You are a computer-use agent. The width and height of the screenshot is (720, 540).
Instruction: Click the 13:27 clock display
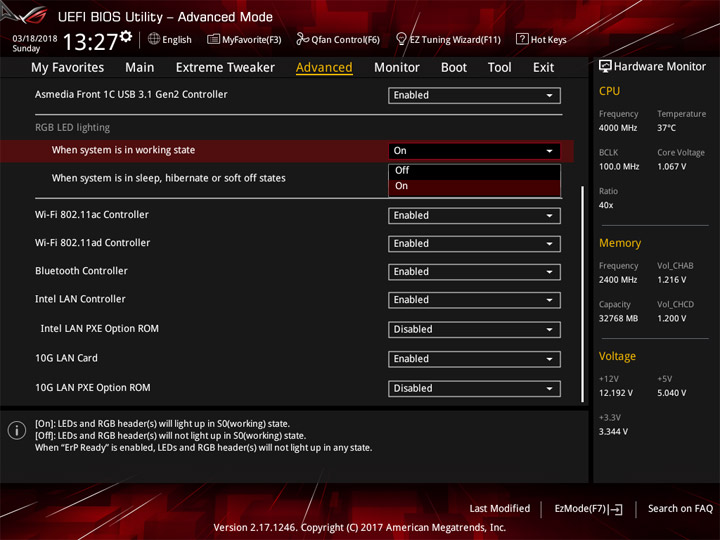click(x=90, y=42)
